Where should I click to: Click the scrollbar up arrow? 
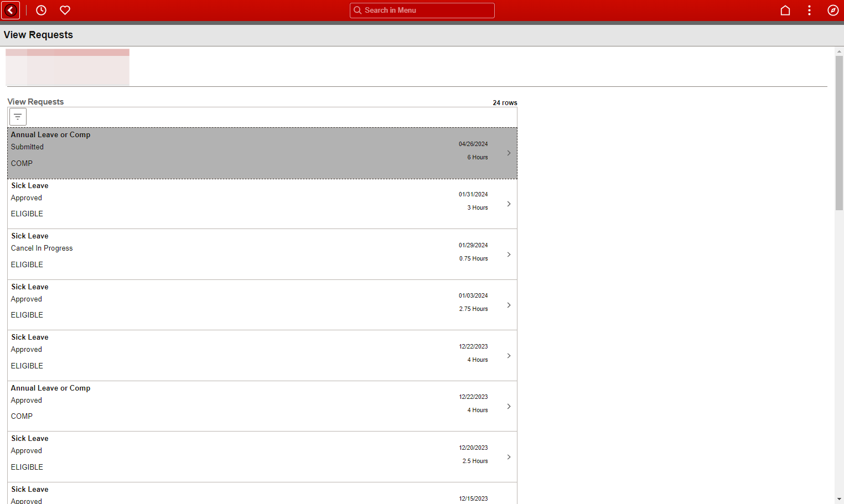[839, 51]
